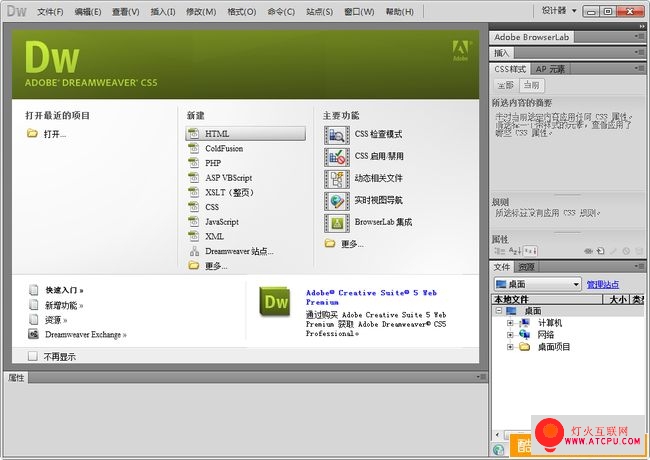
Task: Click Adobe Creative Suite 5 Web Premium link
Action: [371, 297]
